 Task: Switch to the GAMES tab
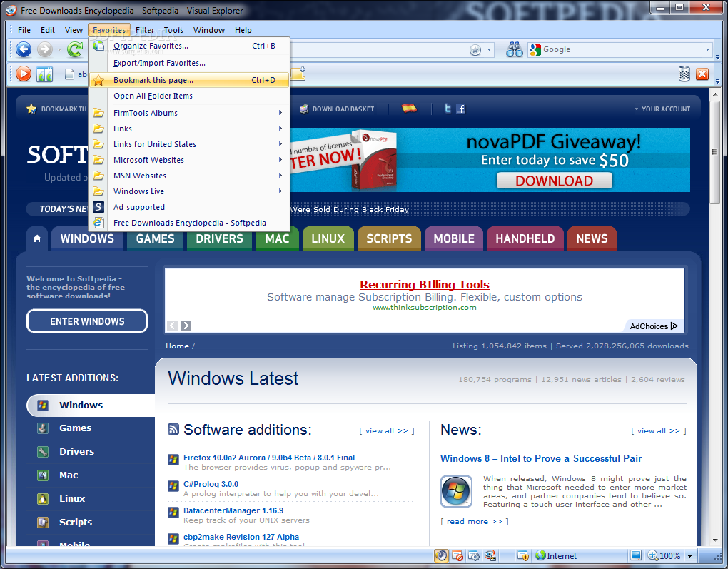click(155, 238)
